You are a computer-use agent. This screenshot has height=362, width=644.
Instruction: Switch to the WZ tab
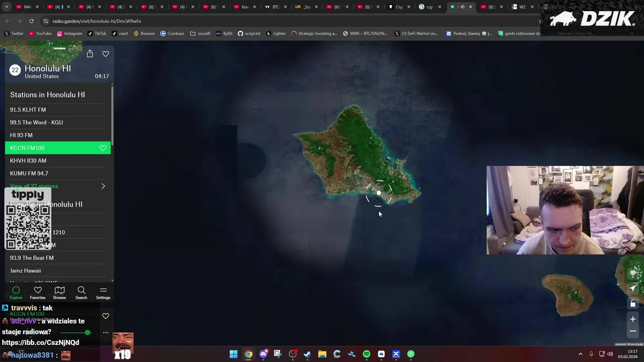point(521,7)
